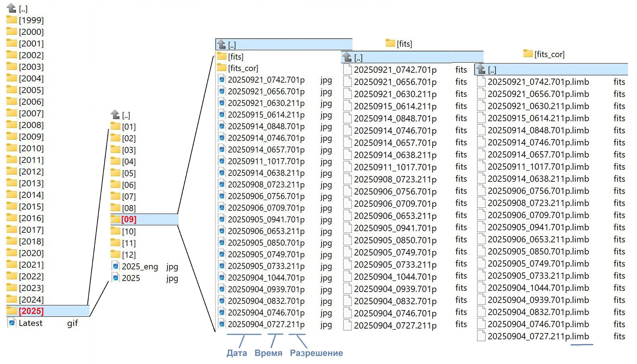Open the highlighted 2025 year folder
The image size is (637, 364).
coord(31,311)
